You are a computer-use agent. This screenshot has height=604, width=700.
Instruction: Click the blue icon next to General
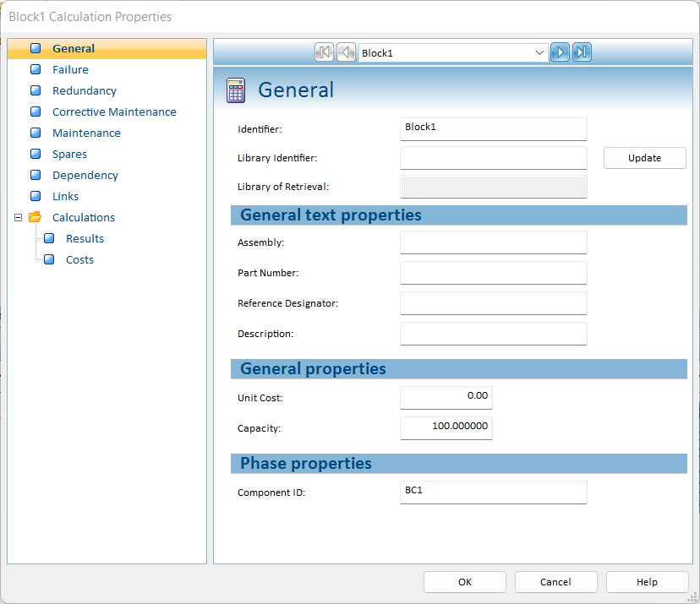point(36,48)
